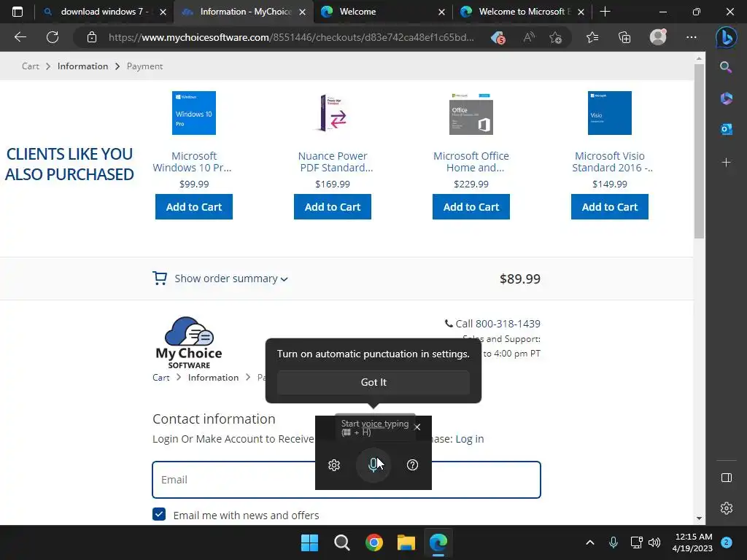
Task: Open the clock and date flyout
Action: pyautogui.click(x=692, y=542)
